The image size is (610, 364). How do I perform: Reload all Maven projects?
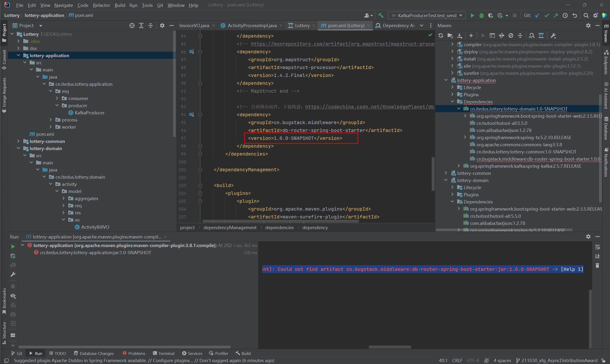[x=441, y=35]
